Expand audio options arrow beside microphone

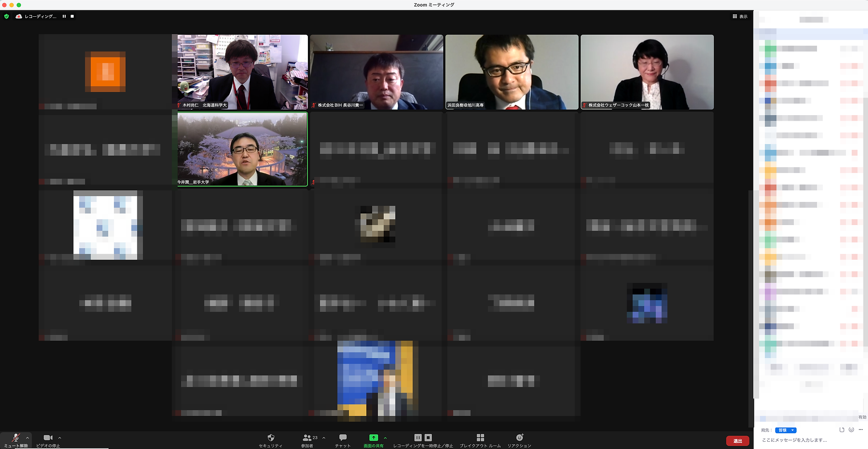(x=28, y=438)
